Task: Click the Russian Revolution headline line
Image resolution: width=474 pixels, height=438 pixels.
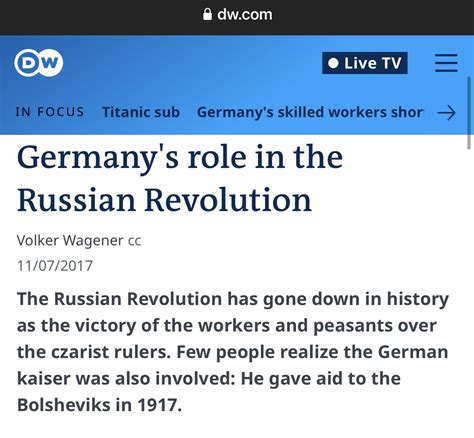Action: (164, 200)
